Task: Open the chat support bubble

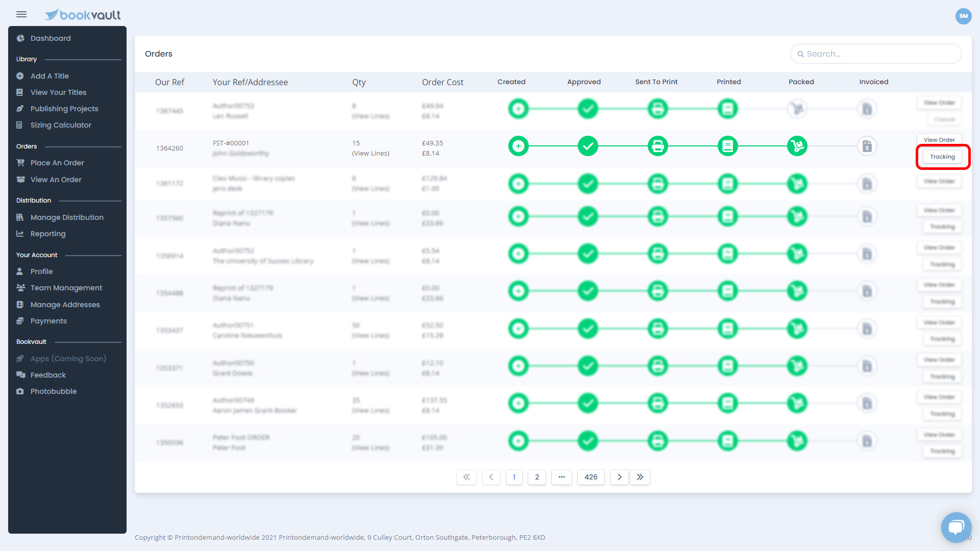Action: 956,527
